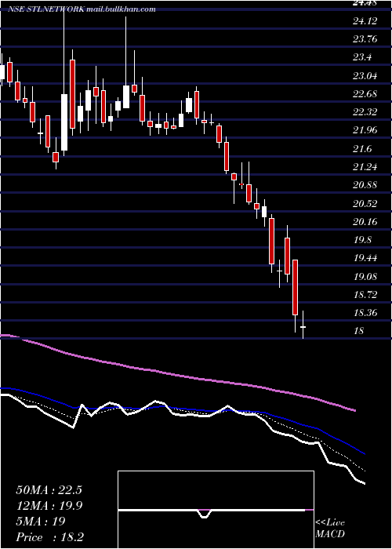Click the 18.72 price axis label
Viewport: 392px width, 549px height.
click(x=365, y=294)
